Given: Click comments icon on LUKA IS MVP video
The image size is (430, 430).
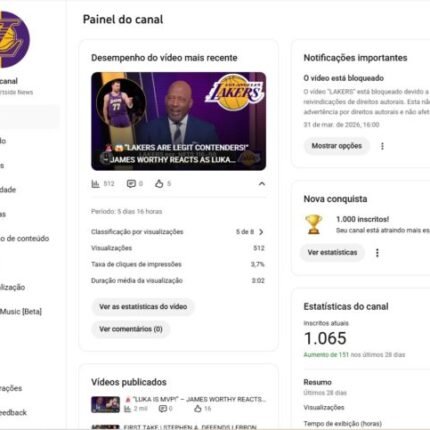Looking at the screenshot, I should click(163, 408).
